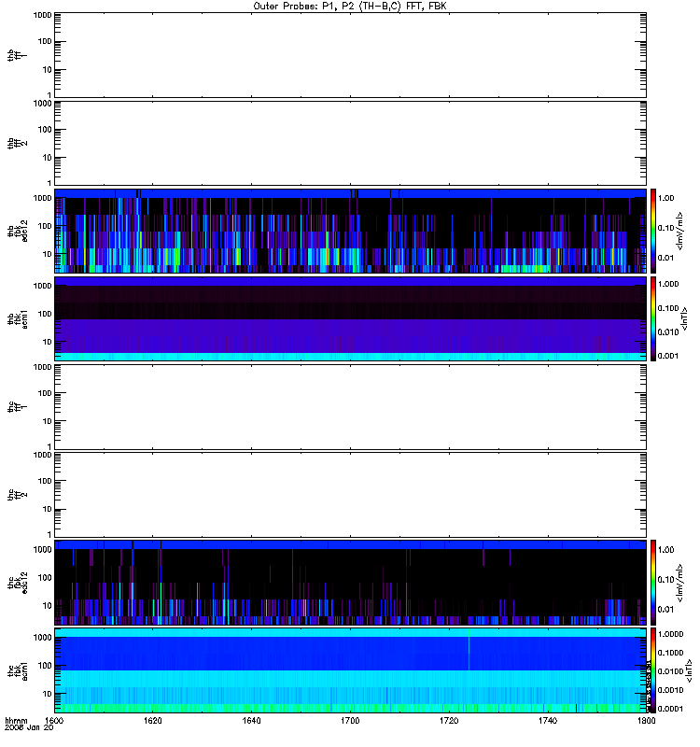Click the "1700" time axis label

point(351,721)
